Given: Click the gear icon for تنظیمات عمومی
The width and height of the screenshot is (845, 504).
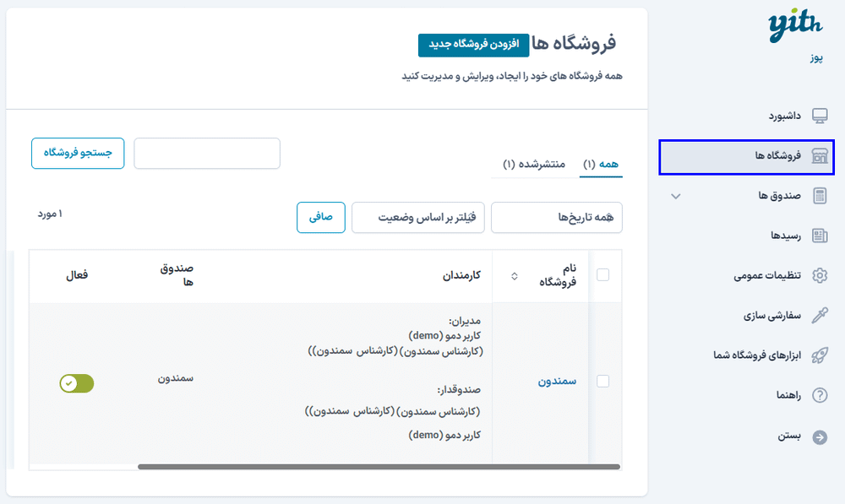Looking at the screenshot, I should click(820, 276).
